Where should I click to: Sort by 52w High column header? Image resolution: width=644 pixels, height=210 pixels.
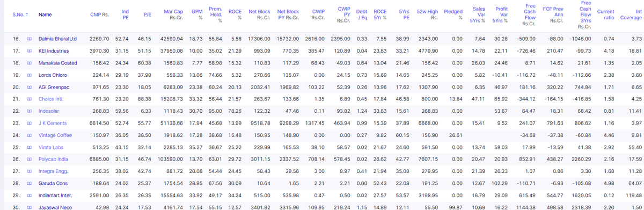428,15
